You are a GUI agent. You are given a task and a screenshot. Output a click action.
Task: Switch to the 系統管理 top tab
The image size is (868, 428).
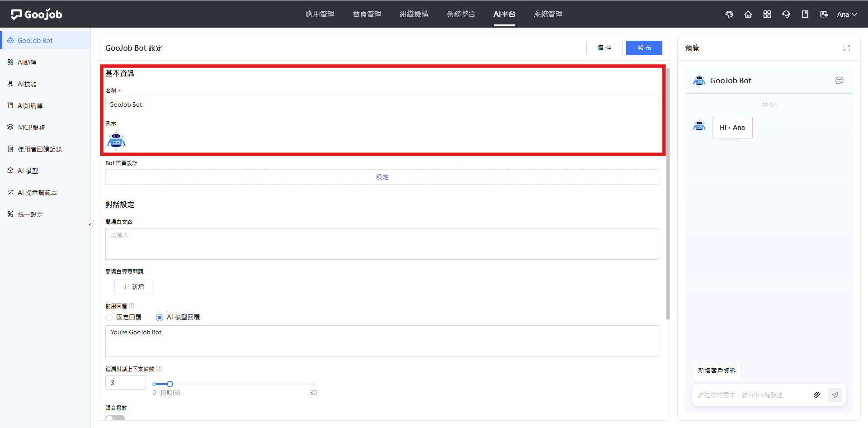pyautogui.click(x=548, y=14)
